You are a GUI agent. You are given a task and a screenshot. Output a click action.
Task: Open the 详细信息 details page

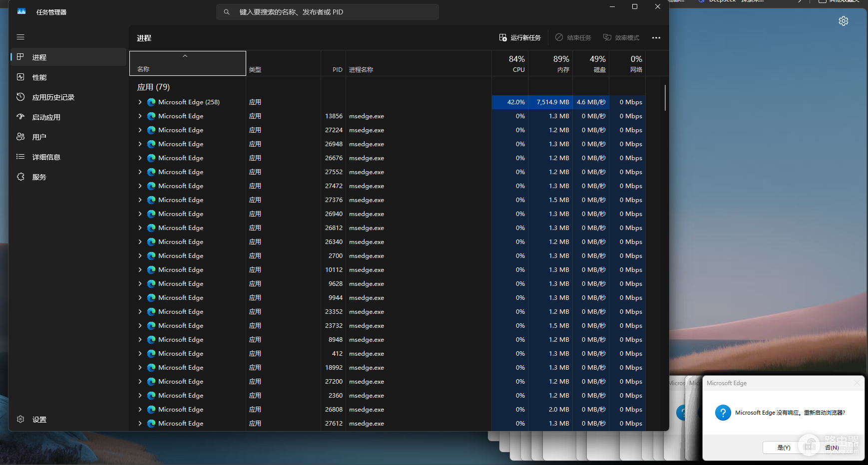pos(68,157)
